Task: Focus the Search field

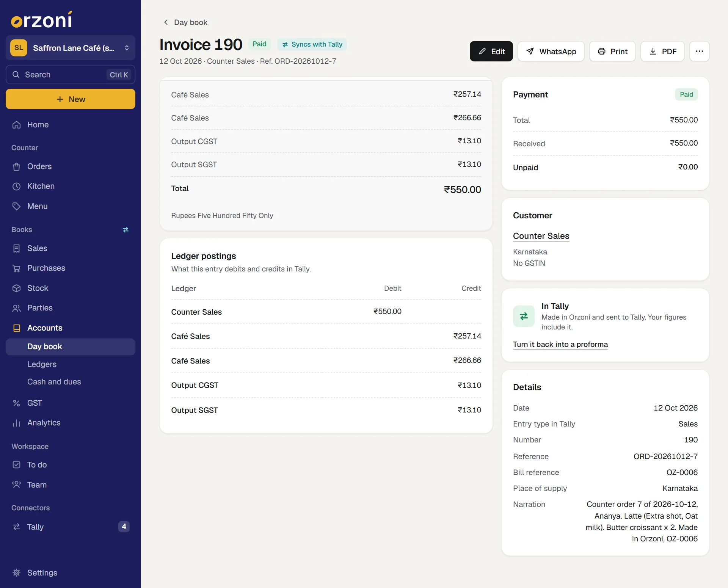Action: pos(71,75)
